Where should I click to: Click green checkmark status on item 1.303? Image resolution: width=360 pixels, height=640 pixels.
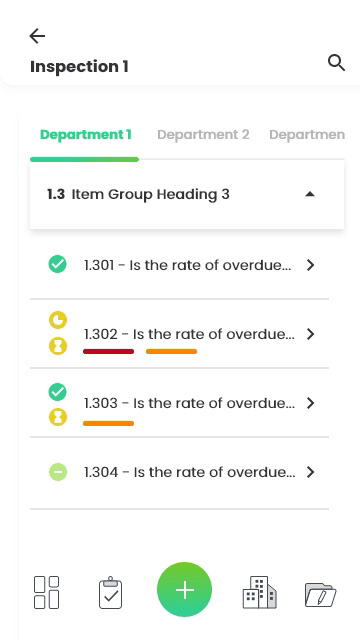click(x=58, y=392)
